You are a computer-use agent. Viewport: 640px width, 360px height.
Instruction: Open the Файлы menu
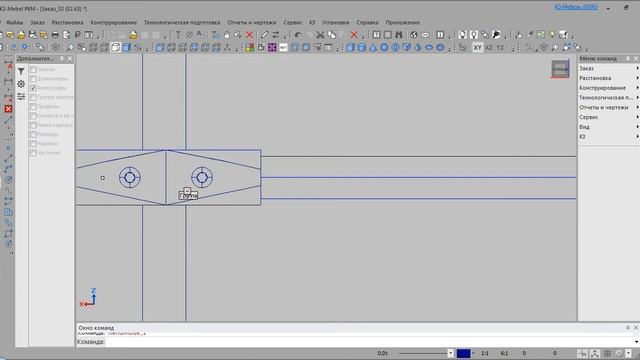[x=15, y=22]
